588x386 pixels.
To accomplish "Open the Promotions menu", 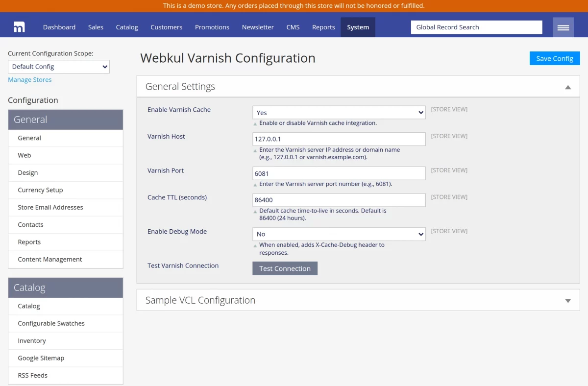I will 212,27.
